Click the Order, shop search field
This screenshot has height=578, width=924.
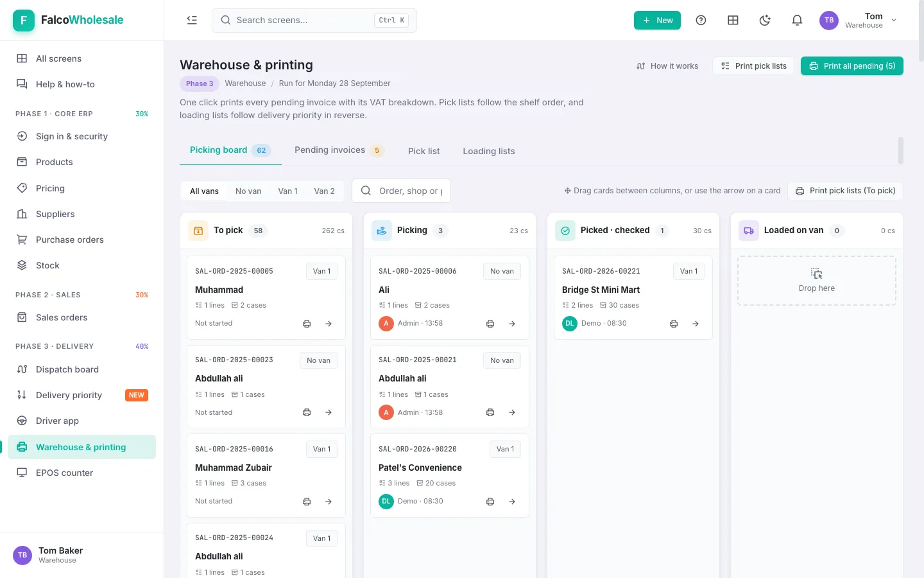pos(401,191)
